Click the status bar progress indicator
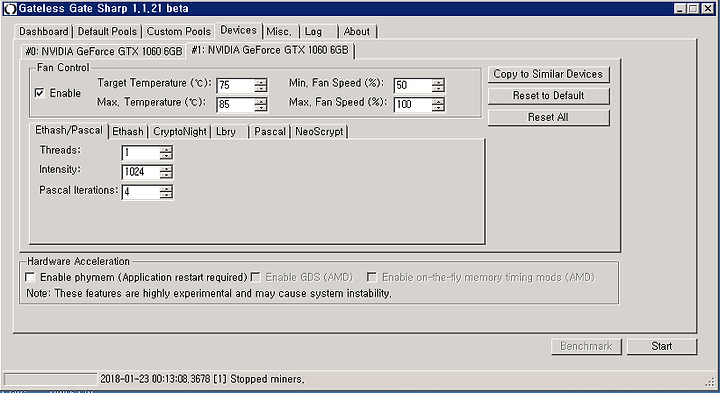This screenshot has width=720, height=393. 51,379
